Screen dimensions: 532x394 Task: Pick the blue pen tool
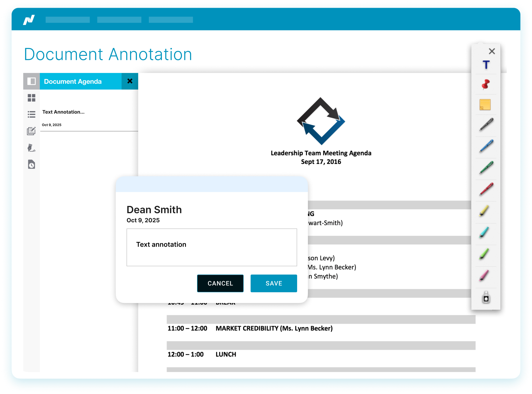(x=486, y=146)
